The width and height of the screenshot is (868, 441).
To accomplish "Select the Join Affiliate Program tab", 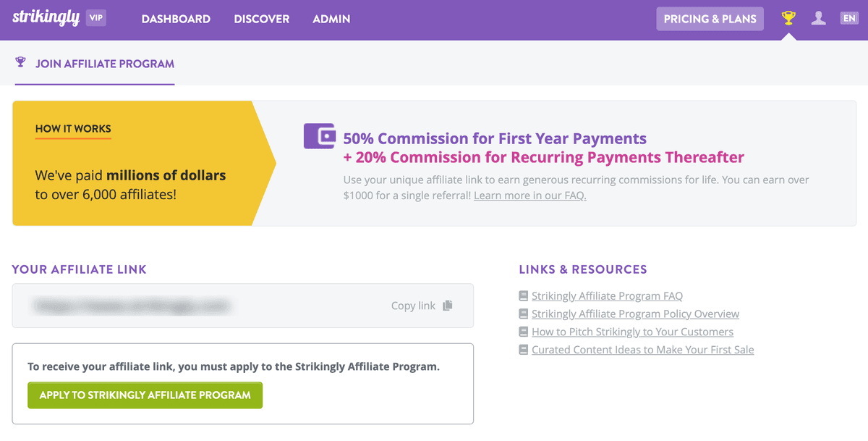I will (104, 64).
